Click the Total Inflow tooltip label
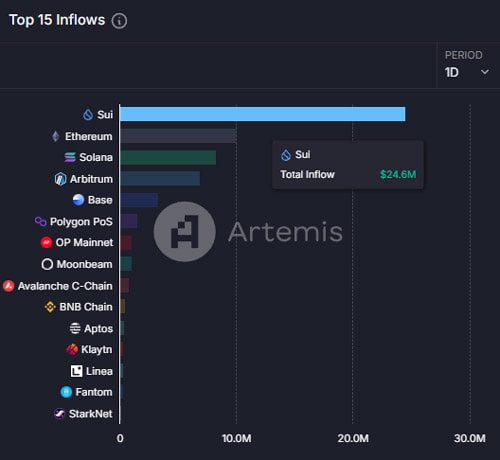Screen dimensions: 500x460 [x=307, y=174]
